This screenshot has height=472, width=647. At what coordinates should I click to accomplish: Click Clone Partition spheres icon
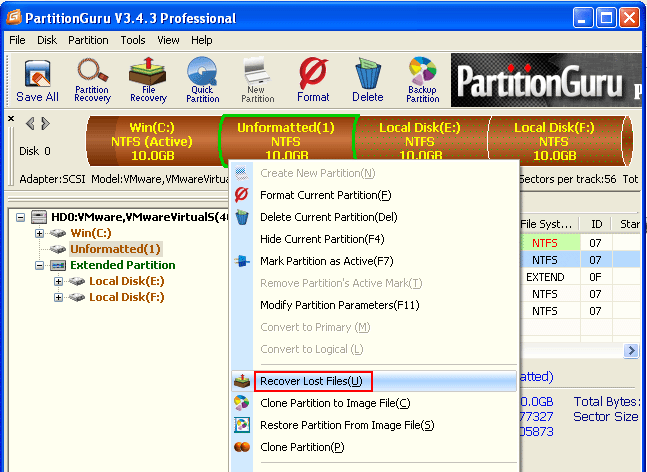[x=242, y=447]
